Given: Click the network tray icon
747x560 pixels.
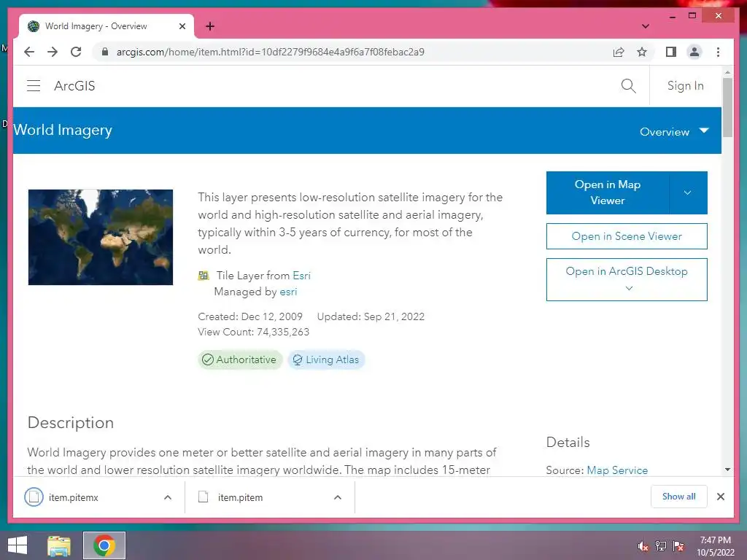Looking at the screenshot, I should point(661,546).
